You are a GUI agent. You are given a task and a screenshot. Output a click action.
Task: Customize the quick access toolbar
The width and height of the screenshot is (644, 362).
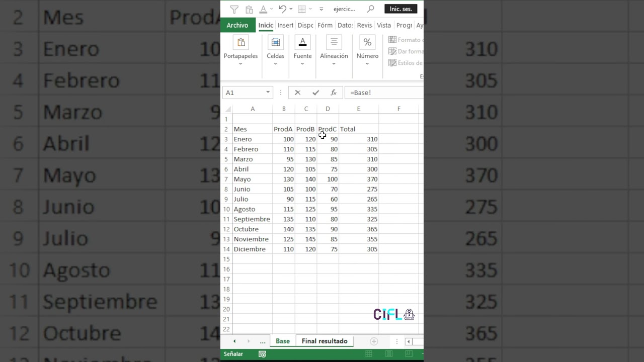point(321,9)
